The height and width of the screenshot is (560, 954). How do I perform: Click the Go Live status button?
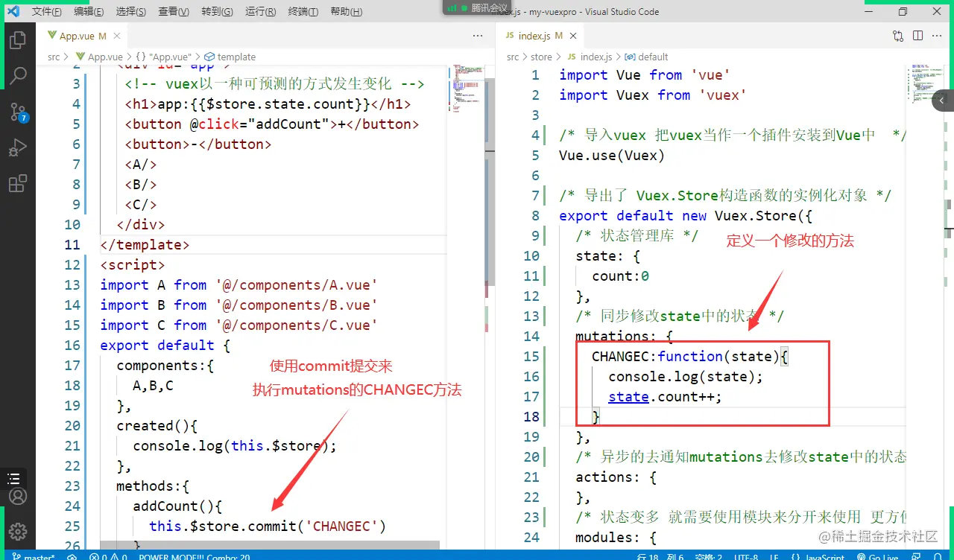878,556
